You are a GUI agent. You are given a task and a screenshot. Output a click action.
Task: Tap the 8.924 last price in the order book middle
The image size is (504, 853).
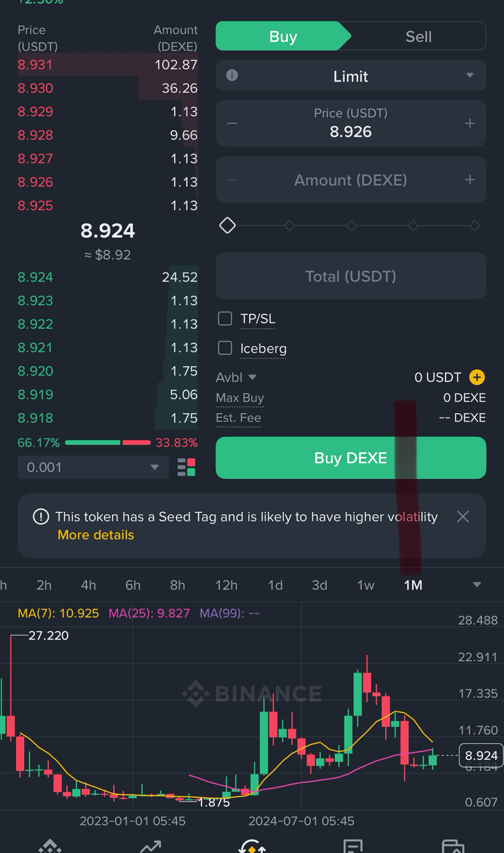108,230
